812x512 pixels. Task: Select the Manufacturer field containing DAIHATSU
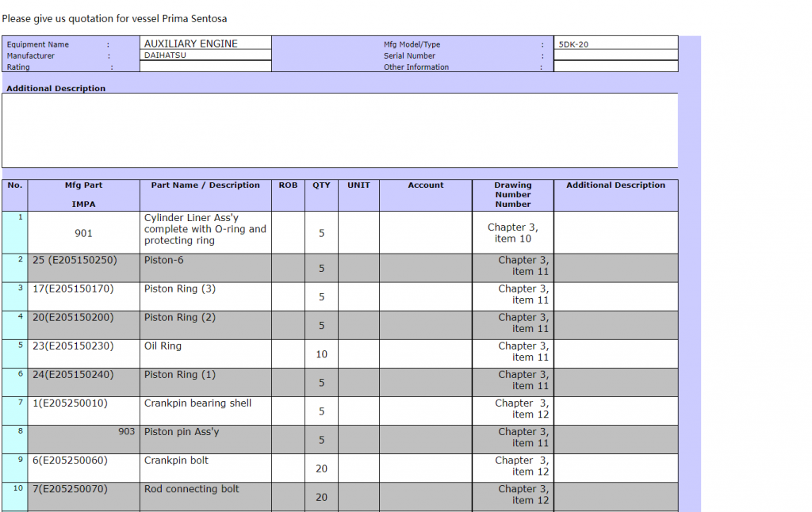tap(205, 55)
